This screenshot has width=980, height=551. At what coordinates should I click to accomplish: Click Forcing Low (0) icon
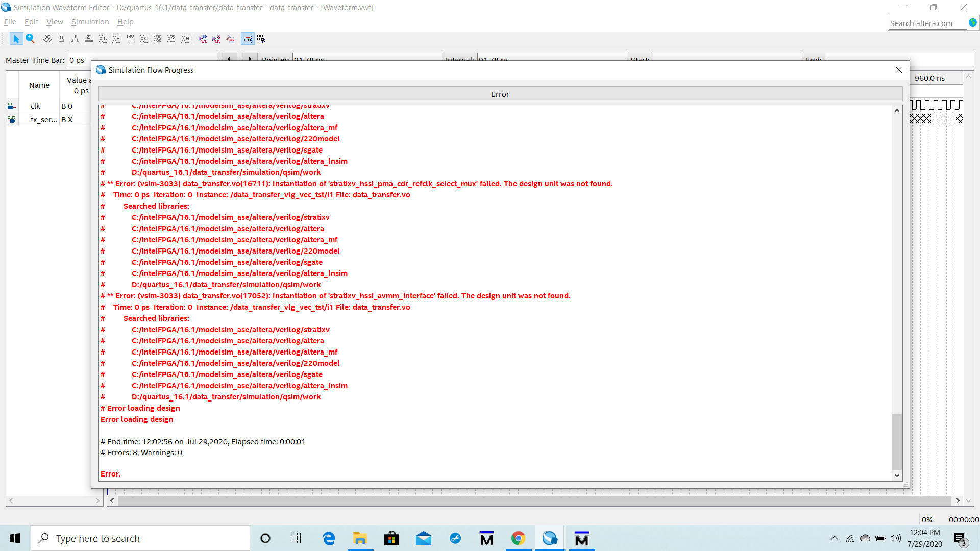pyautogui.click(x=61, y=39)
